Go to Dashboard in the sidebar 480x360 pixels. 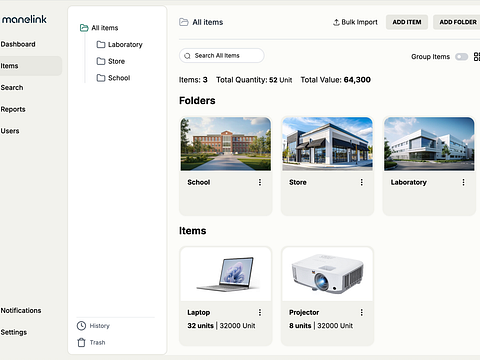click(x=18, y=44)
